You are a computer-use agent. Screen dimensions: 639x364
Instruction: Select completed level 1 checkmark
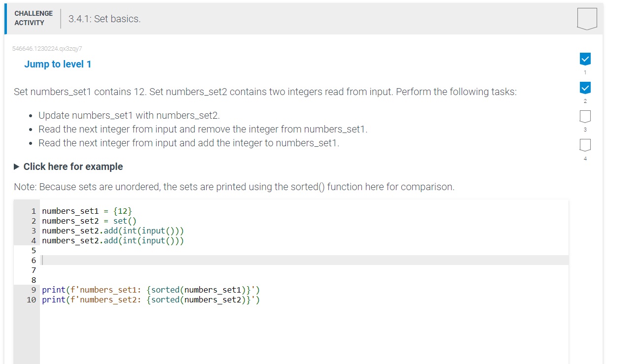pos(585,59)
